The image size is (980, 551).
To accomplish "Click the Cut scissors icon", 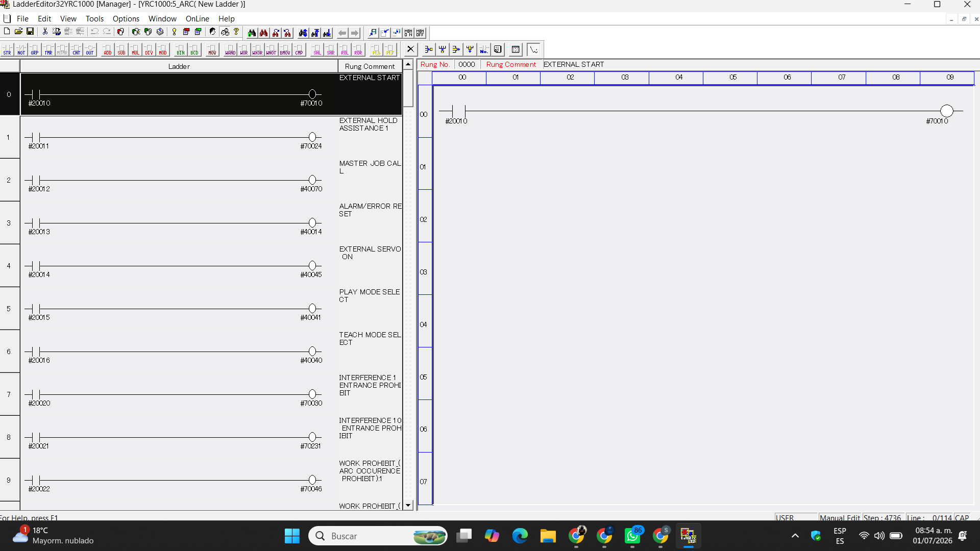I will [x=45, y=32].
